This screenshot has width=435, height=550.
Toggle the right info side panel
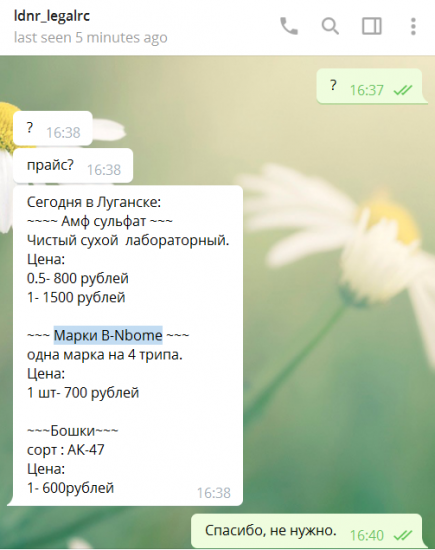tap(372, 26)
